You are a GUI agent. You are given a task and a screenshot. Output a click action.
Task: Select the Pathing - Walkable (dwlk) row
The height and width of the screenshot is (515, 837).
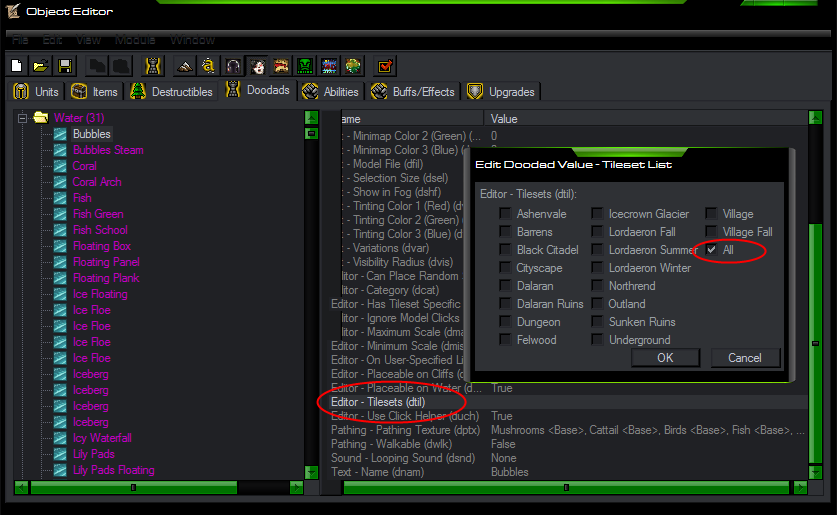pyautogui.click(x=567, y=444)
